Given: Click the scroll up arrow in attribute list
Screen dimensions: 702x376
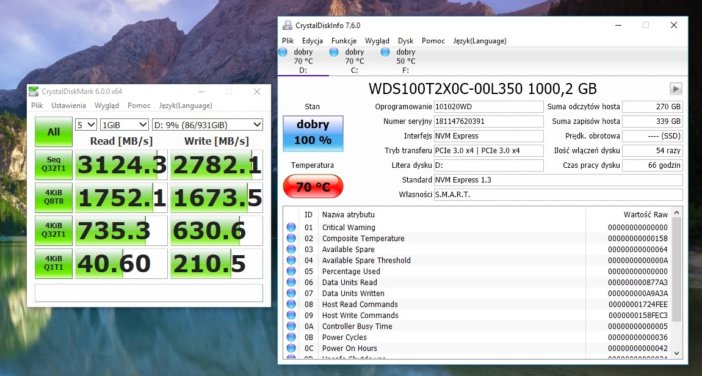Looking at the screenshot, I should [x=676, y=213].
